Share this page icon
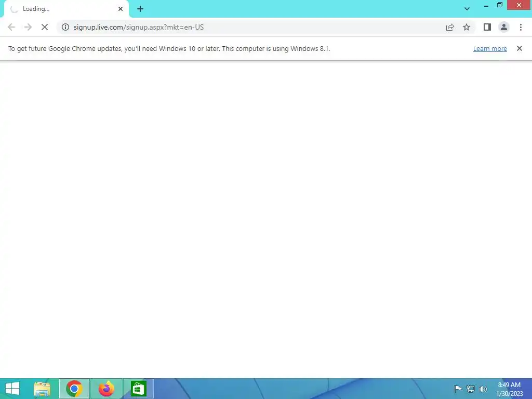Viewport: 532px width, 399px height. coord(450,27)
